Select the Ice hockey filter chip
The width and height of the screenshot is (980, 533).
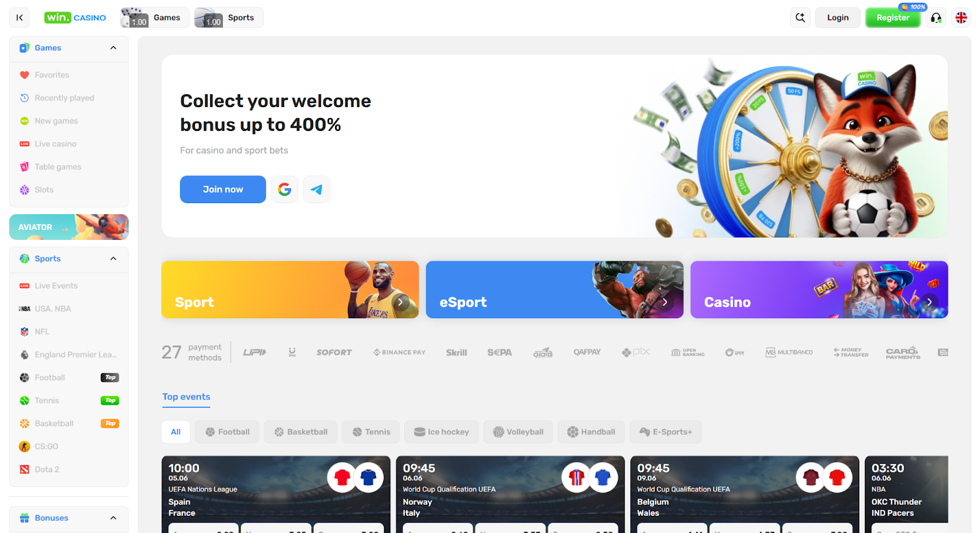441,432
